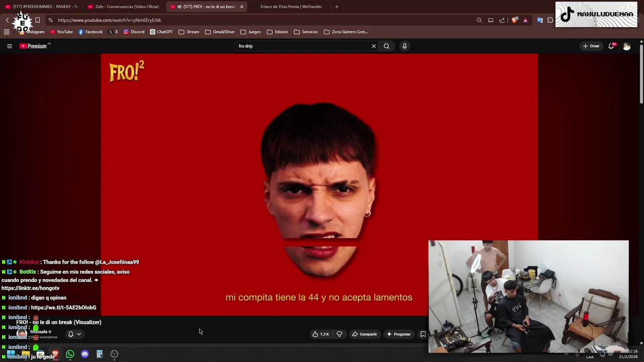The image size is (644, 362).
Task: Open the linktr.ee/hongotv chat link
Action: (30, 288)
